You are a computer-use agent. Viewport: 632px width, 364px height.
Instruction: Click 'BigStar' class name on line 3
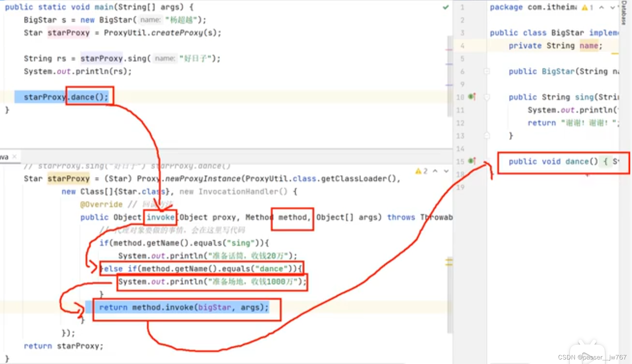coord(568,33)
